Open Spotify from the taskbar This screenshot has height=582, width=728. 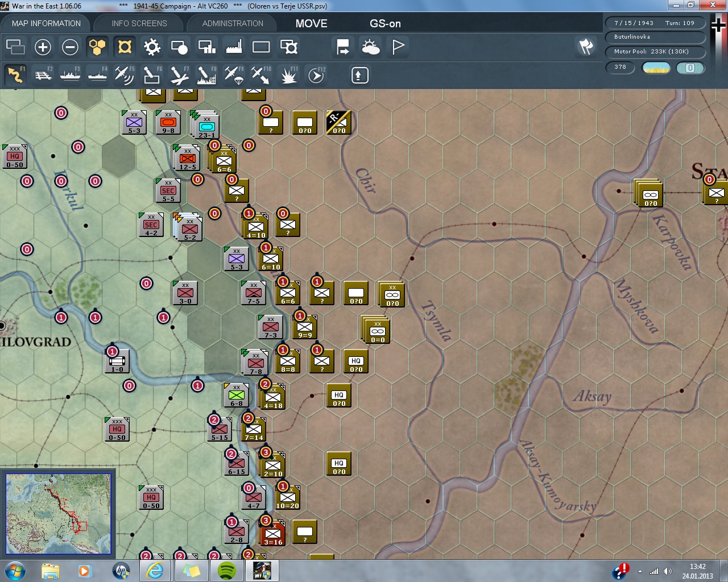point(227,571)
